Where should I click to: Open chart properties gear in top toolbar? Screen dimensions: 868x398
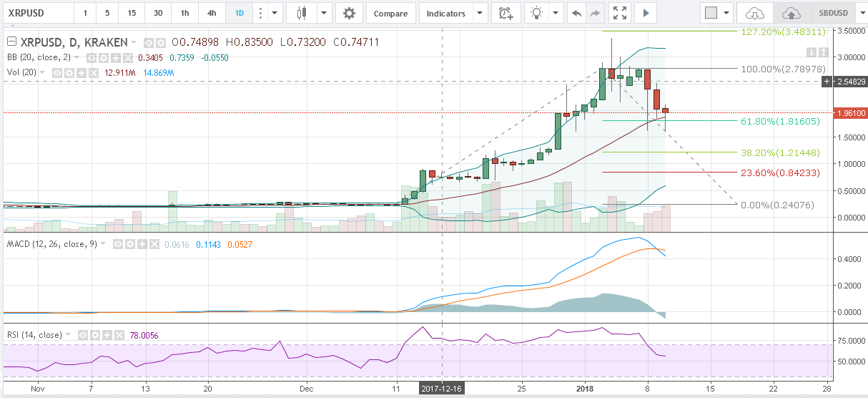pos(348,13)
